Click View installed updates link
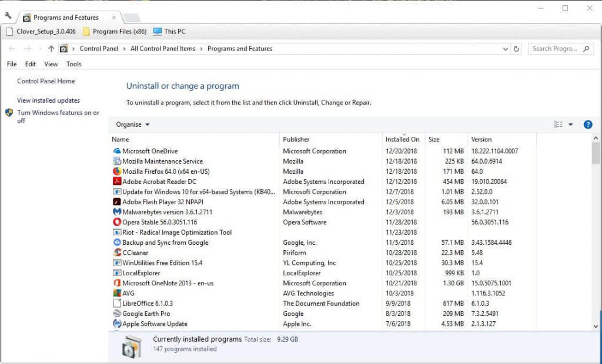Screen dimensions: 602x364 click(x=48, y=100)
